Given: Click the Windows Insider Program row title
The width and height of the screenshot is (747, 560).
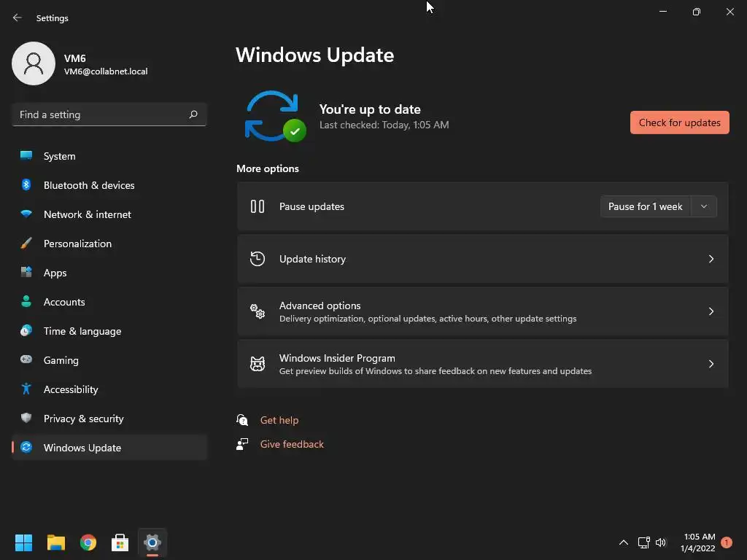Looking at the screenshot, I should [x=337, y=358].
